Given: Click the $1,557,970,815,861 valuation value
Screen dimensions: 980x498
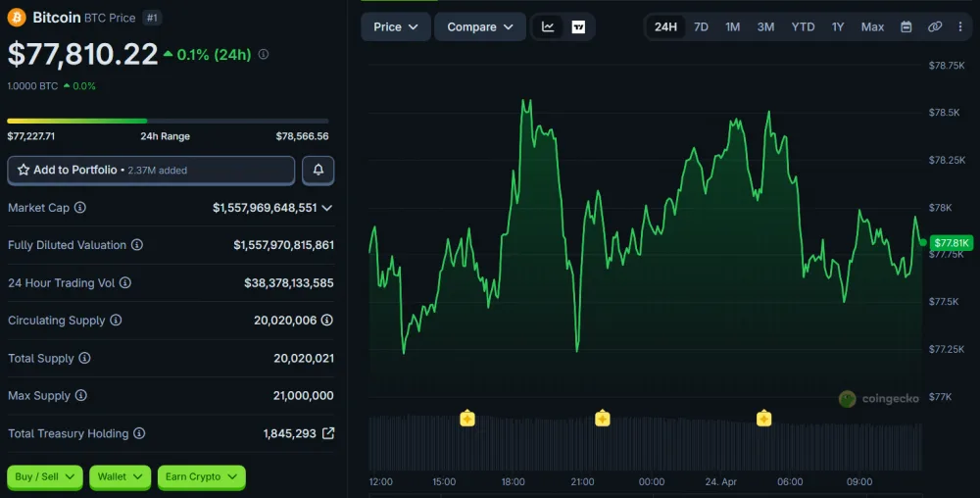Looking at the screenshot, I should pos(284,245).
